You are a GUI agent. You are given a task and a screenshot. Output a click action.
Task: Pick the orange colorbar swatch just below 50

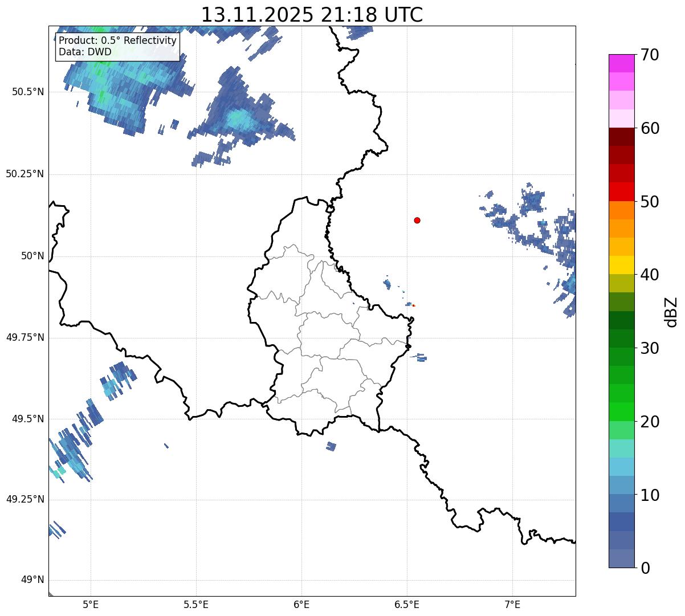(621, 210)
